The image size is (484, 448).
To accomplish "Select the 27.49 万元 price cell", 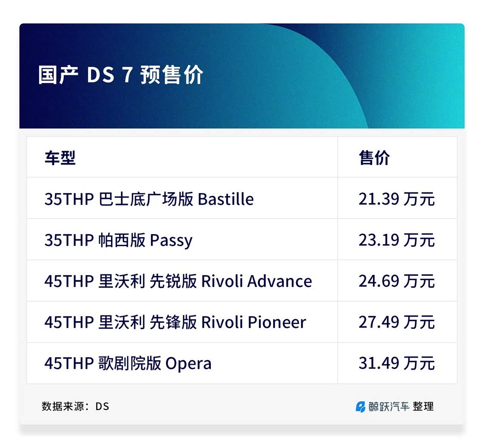I will coord(396,322).
